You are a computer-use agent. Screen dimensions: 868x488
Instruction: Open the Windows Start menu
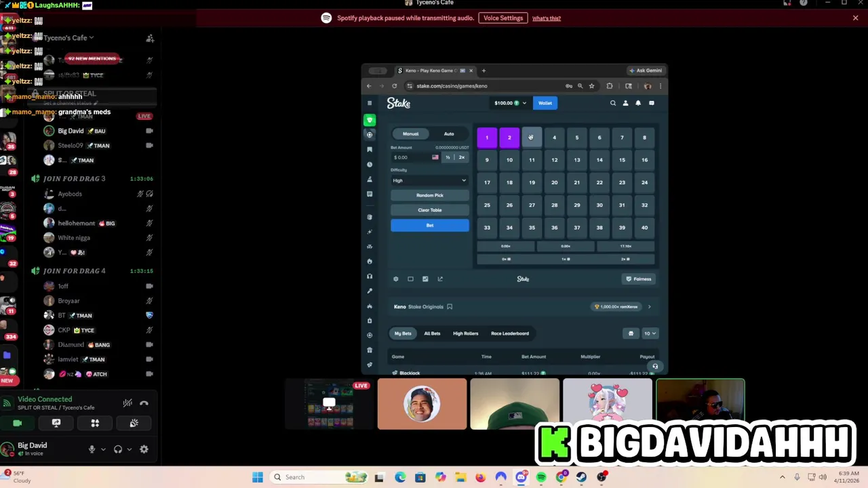click(x=258, y=477)
